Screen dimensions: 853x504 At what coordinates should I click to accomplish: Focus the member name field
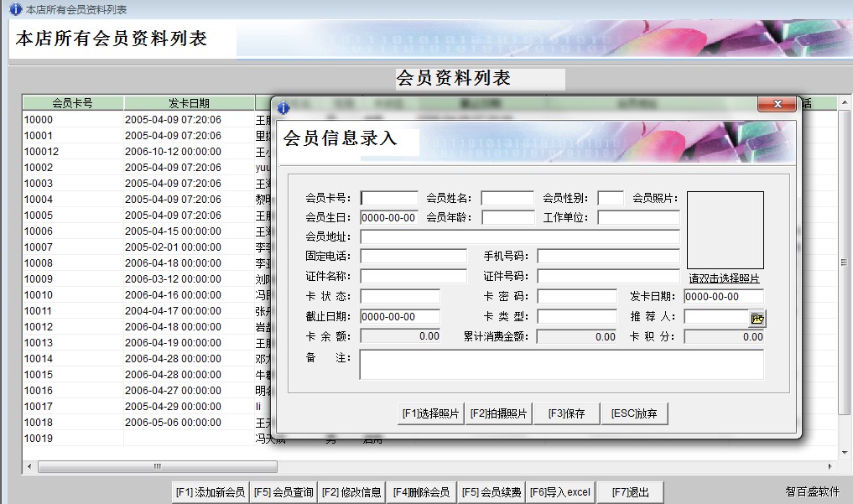coord(507,198)
